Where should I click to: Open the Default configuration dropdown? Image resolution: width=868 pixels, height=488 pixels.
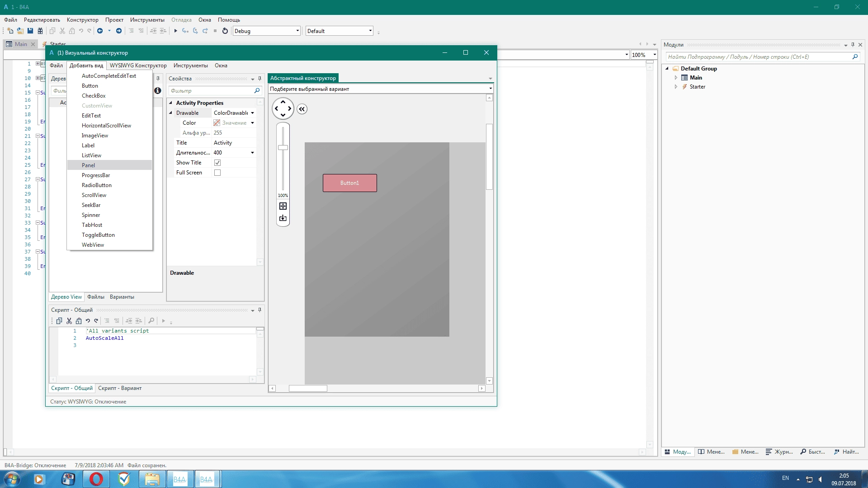tap(370, 31)
